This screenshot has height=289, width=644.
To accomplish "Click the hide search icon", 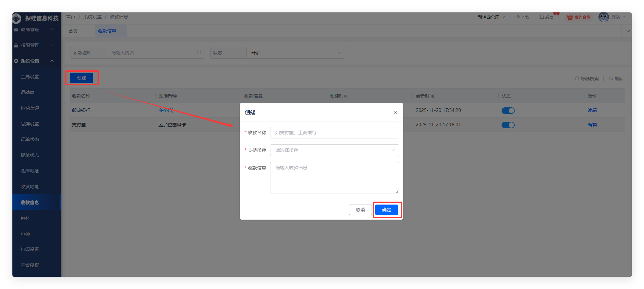I will click(x=577, y=79).
